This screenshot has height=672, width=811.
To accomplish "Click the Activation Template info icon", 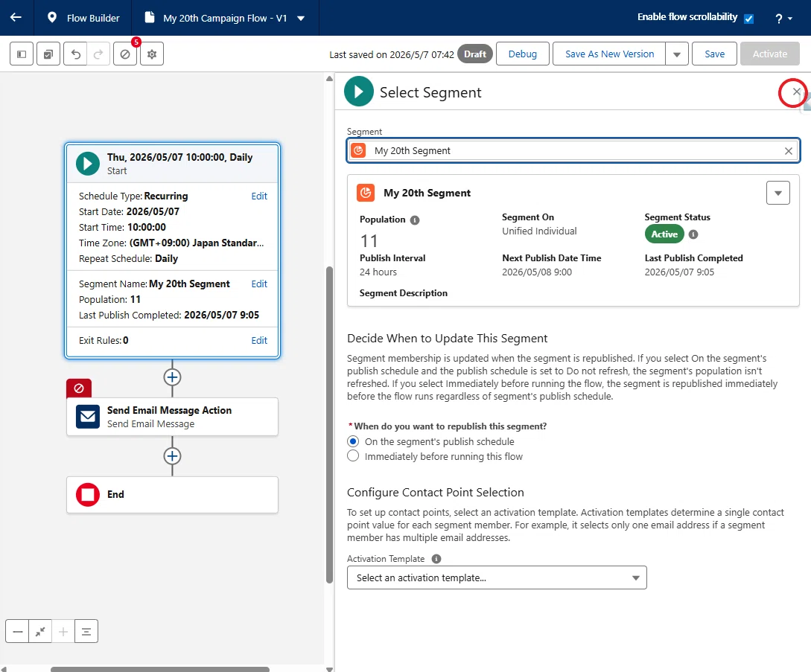I will [x=436, y=559].
